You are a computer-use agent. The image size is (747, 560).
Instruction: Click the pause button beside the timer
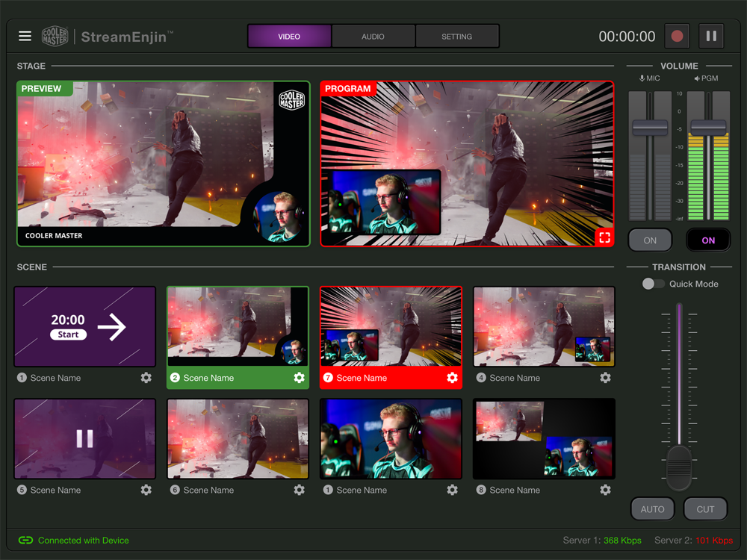click(x=711, y=36)
